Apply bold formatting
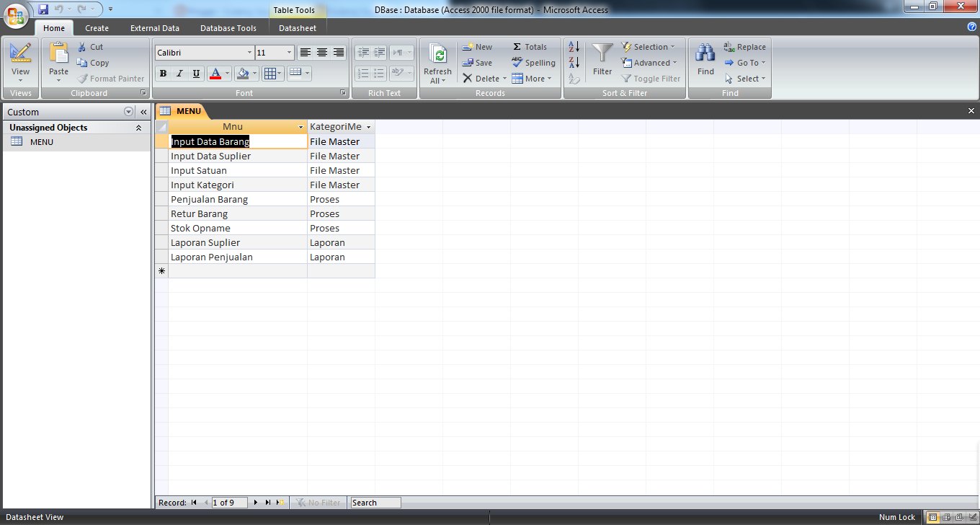 tap(163, 73)
